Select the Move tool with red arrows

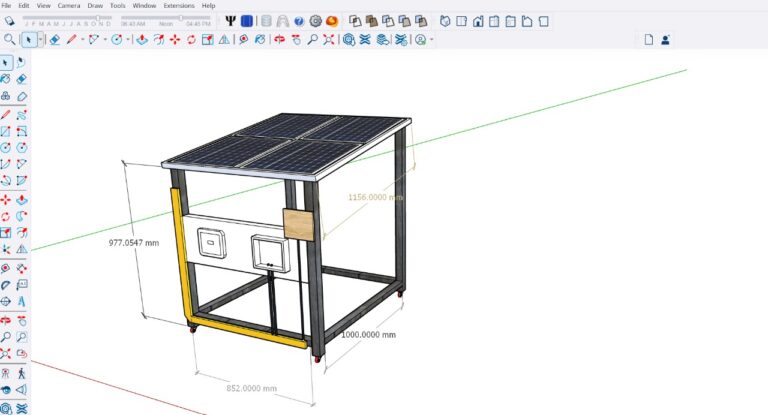click(175, 40)
